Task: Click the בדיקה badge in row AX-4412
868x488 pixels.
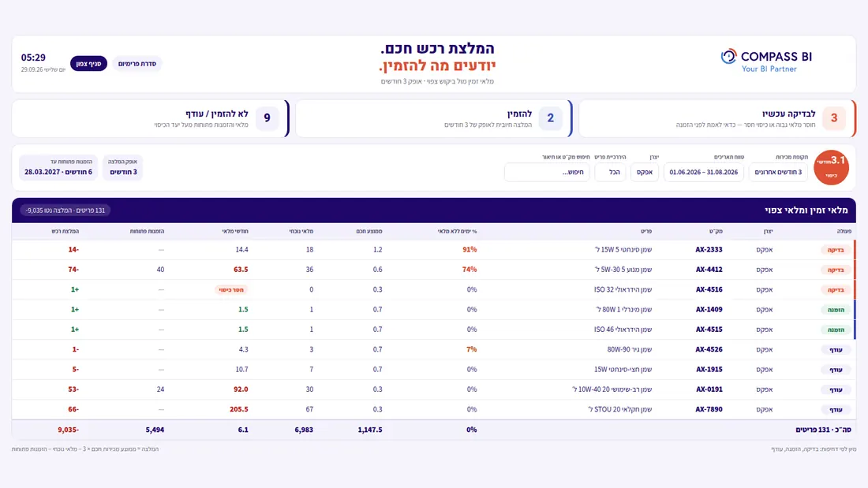Action: 836,270
